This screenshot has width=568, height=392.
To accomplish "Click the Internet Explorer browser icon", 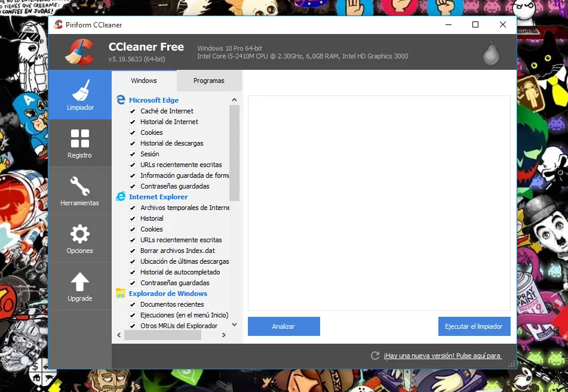I will pos(121,196).
